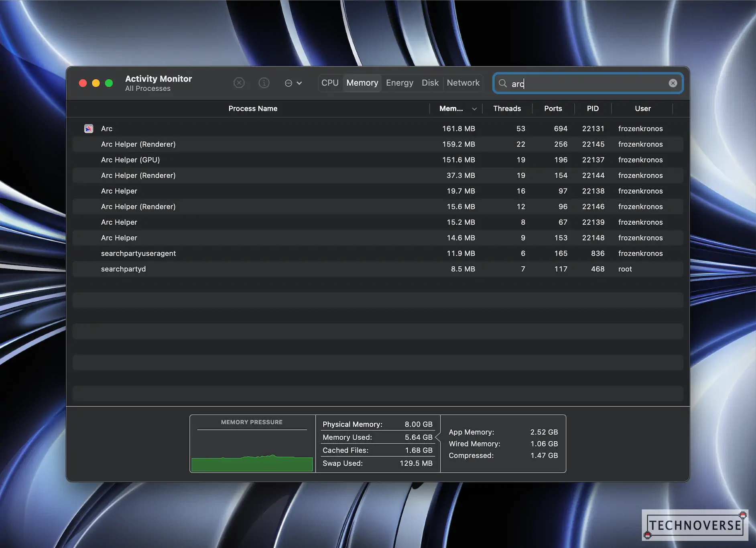Click the Wired Memory 1.06 GB entry
The image size is (756, 548).
503,444
